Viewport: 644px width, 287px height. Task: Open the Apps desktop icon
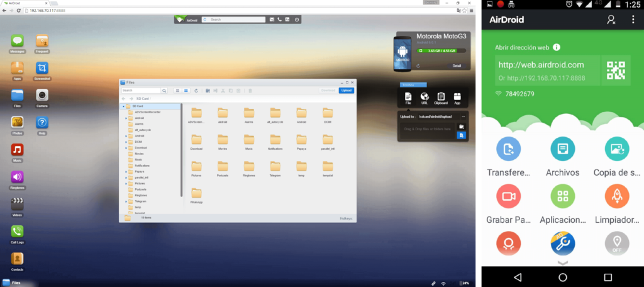coord(17,68)
